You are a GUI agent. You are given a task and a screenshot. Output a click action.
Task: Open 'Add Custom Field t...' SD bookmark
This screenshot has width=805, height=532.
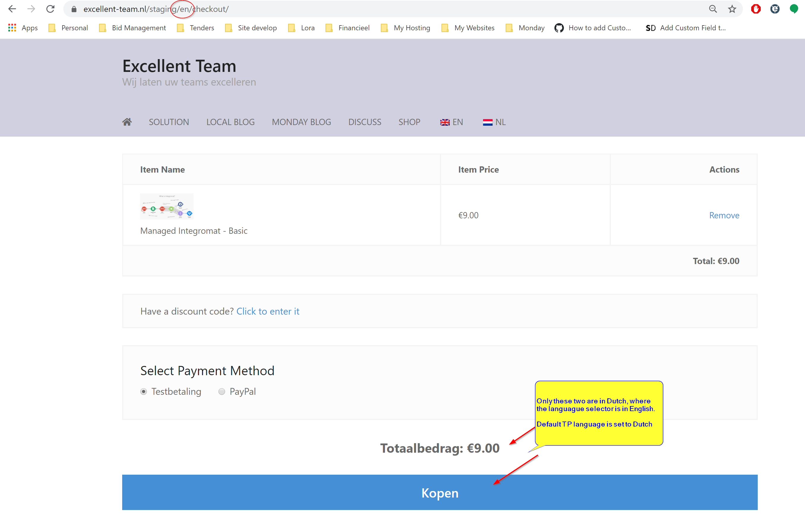point(685,28)
